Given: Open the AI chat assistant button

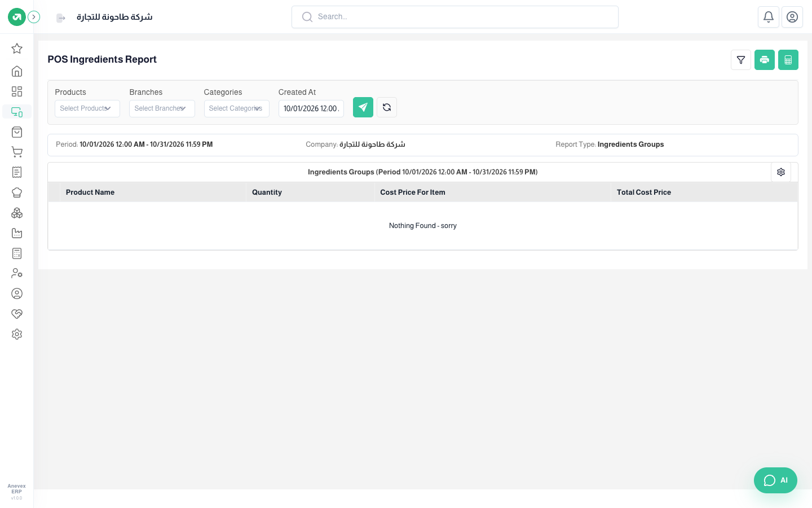Looking at the screenshot, I should [x=775, y=480].
